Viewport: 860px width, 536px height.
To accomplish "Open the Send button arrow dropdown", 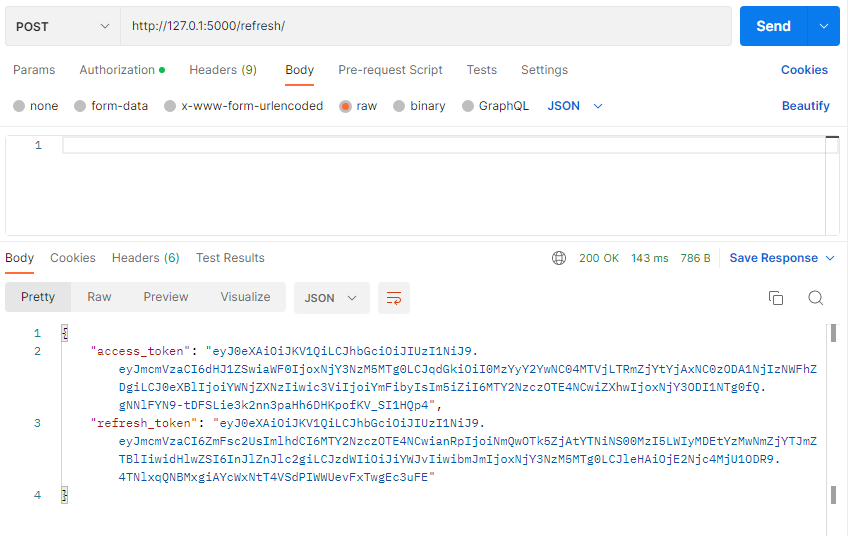I will (824, 26).
